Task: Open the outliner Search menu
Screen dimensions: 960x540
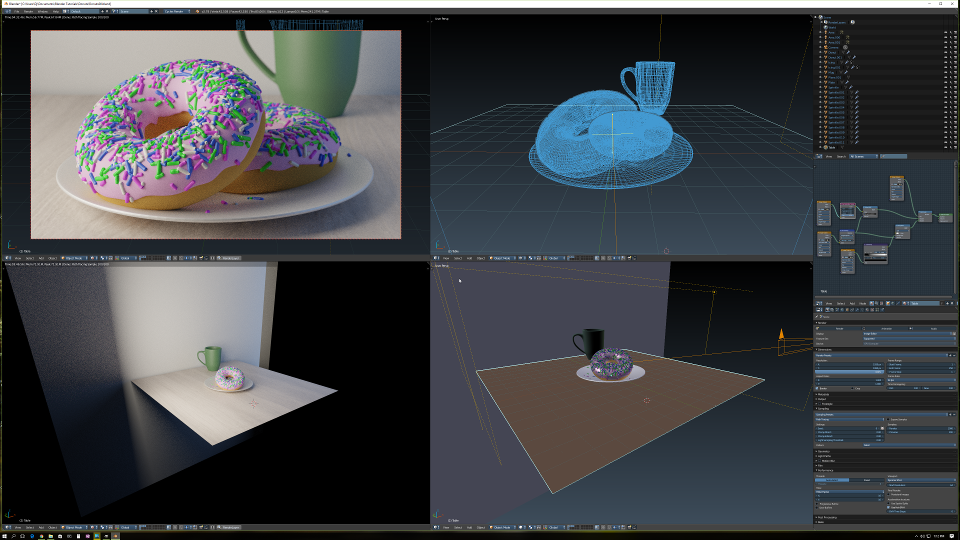Action: [841, 157]
